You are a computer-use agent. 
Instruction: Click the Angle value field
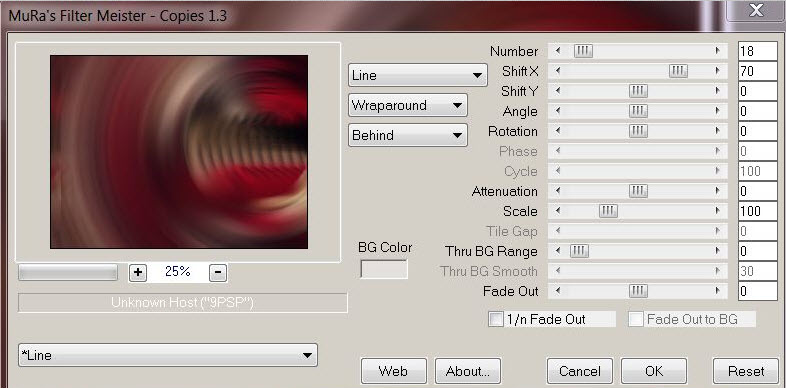(757, 111)
